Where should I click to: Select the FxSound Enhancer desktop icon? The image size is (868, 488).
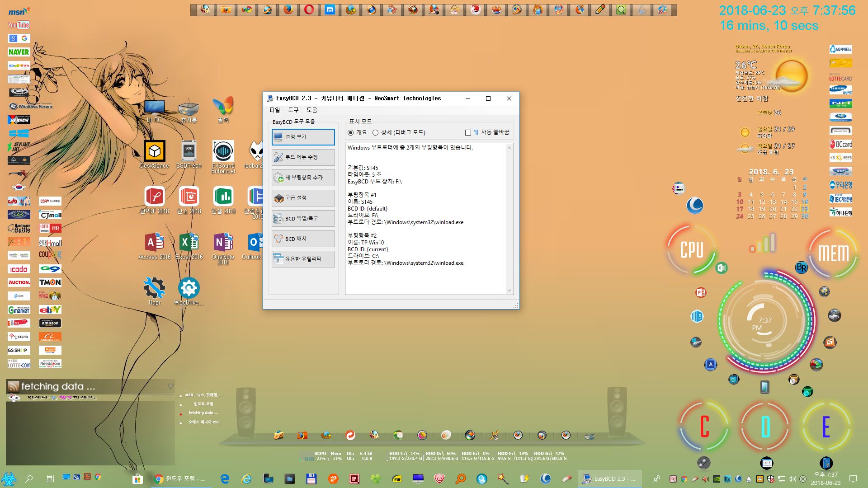pyautogui.click(x=223, y=157)
